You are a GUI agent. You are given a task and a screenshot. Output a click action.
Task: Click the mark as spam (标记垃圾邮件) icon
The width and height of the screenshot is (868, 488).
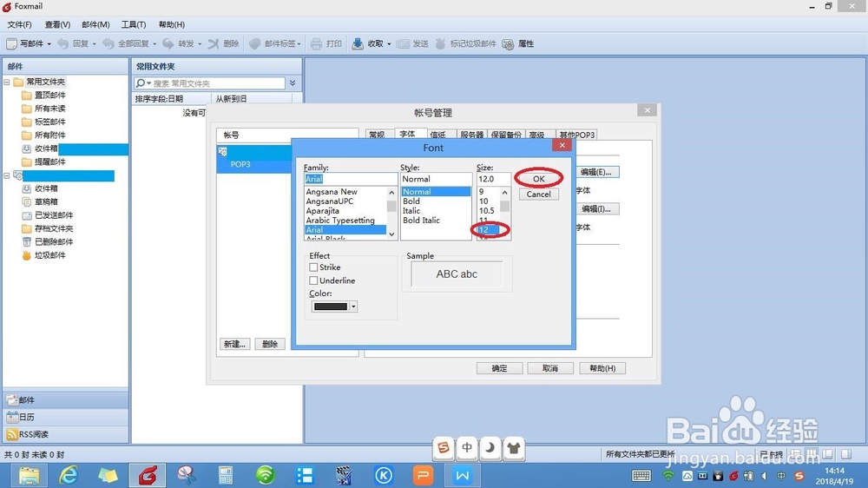440,43
